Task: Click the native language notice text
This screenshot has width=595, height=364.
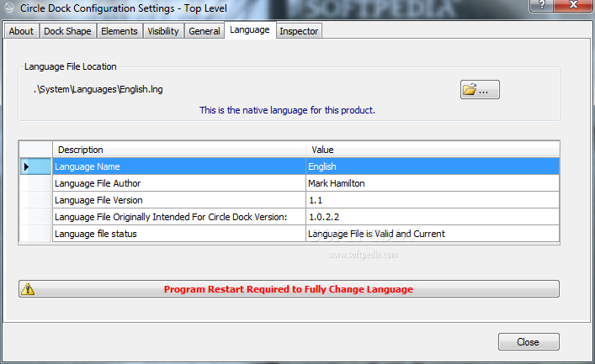Action: [287, 110]
